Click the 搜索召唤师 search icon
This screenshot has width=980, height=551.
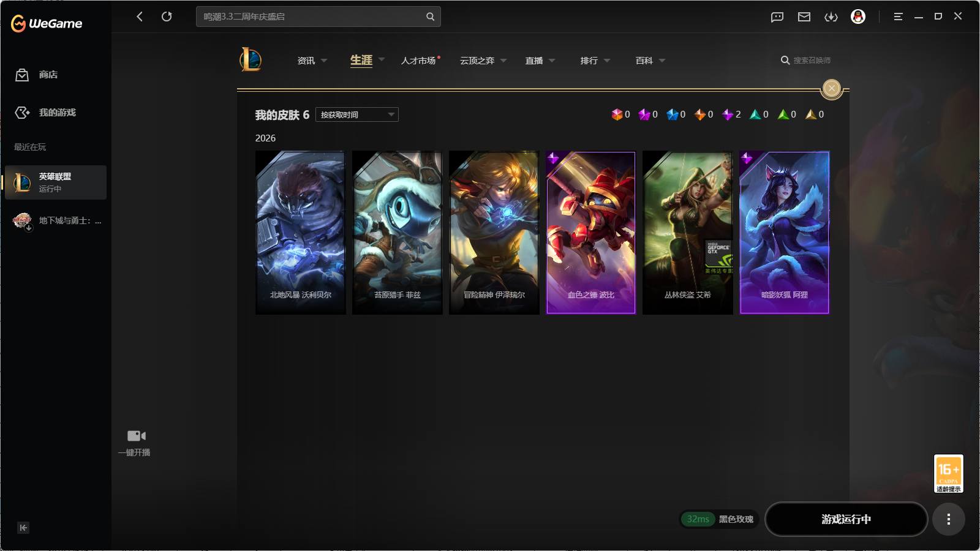(785, 60)
